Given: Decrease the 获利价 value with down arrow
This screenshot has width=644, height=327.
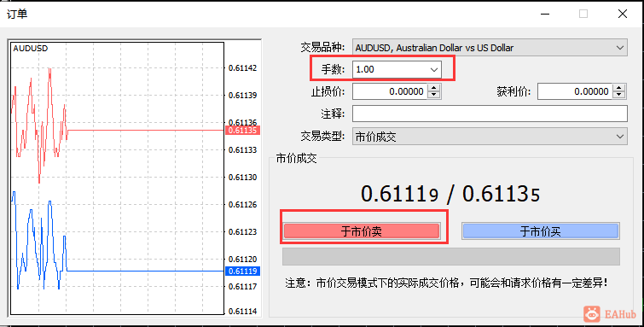Looking at the screenshot, I should [x=619, y=95].
